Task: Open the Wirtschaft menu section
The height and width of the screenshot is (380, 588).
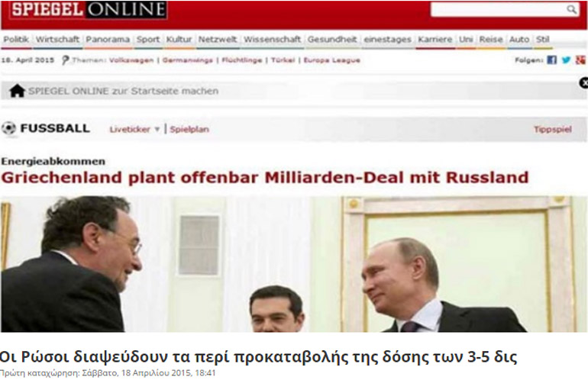Action: pos(57,40)
